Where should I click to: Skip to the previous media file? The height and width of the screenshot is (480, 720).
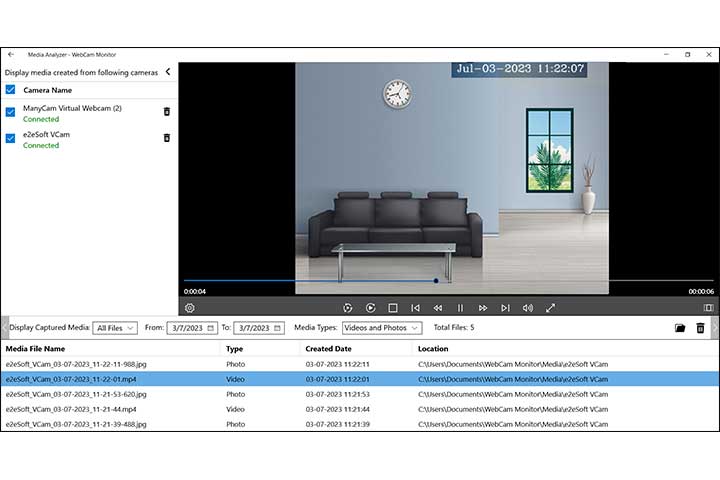click(416, 308)
